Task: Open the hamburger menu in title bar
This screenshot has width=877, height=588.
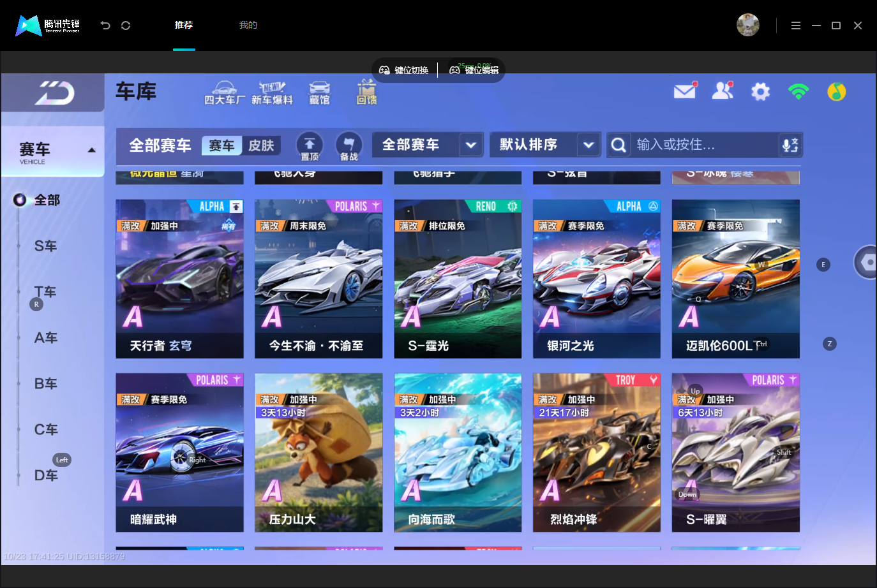Action: click(795, 26)
